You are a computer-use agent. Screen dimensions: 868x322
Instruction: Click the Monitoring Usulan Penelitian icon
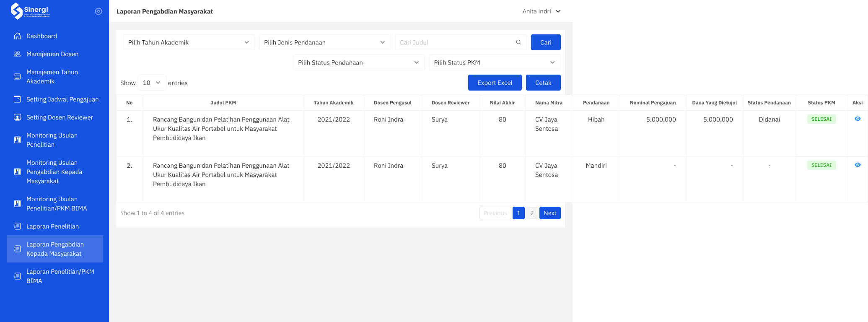(x=17, y=140)
